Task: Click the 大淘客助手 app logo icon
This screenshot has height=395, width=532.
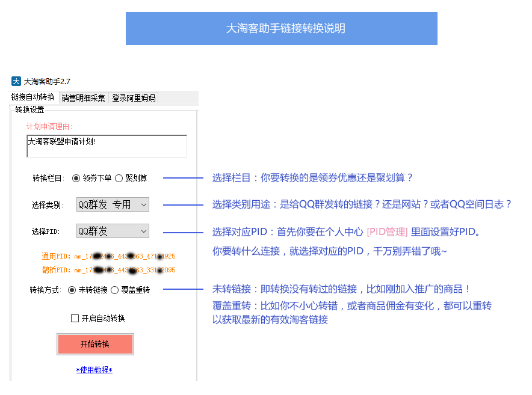Action: coord(16,81)
